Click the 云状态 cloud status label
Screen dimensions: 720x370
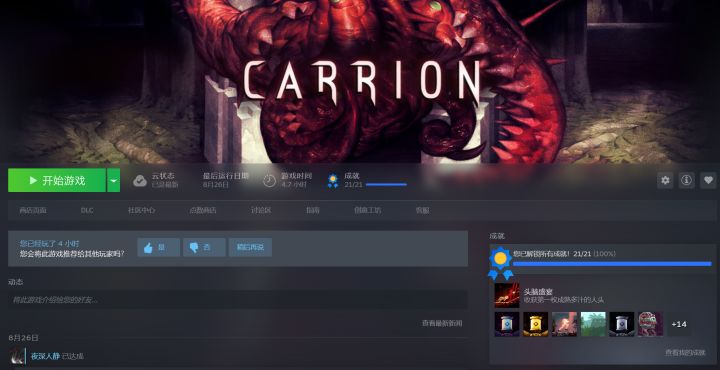click(x=163, y=176)
